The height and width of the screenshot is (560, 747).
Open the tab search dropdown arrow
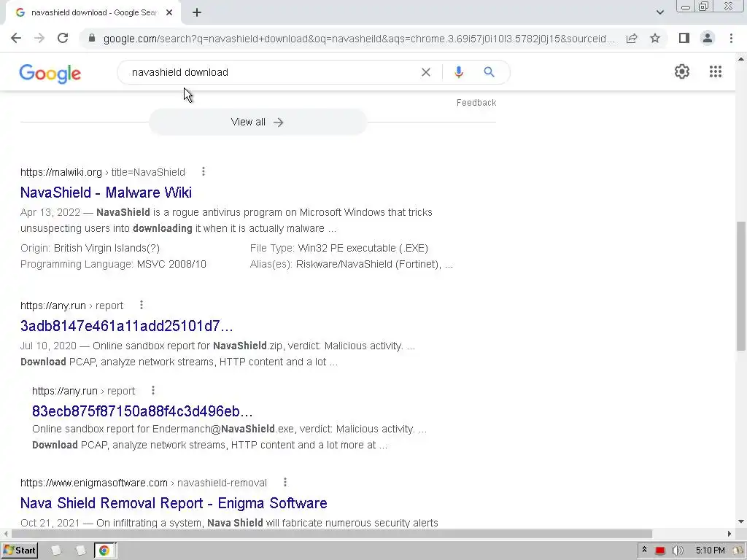click(x=659, y=12)
